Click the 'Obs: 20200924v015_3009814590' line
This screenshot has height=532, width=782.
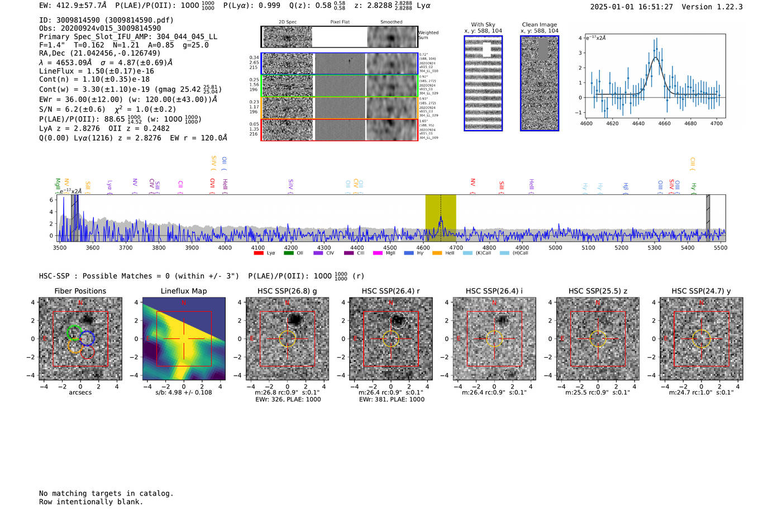pos(100,28)
